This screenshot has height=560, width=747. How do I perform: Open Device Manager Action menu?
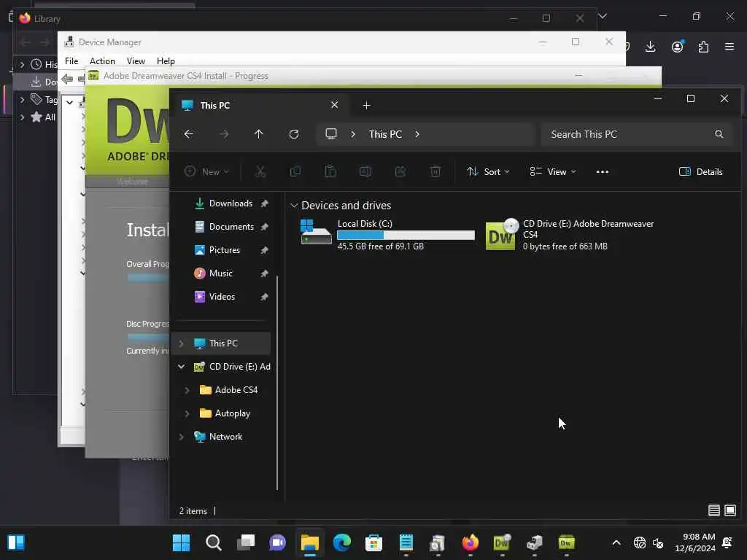click(x=102, y=61)
